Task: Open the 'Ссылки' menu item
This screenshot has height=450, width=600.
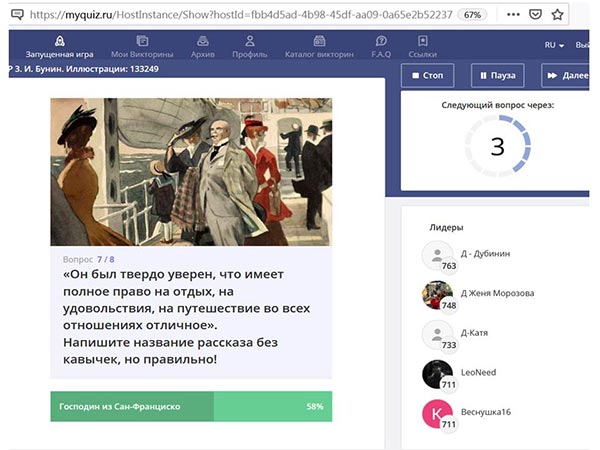Action: click(422, 47)
